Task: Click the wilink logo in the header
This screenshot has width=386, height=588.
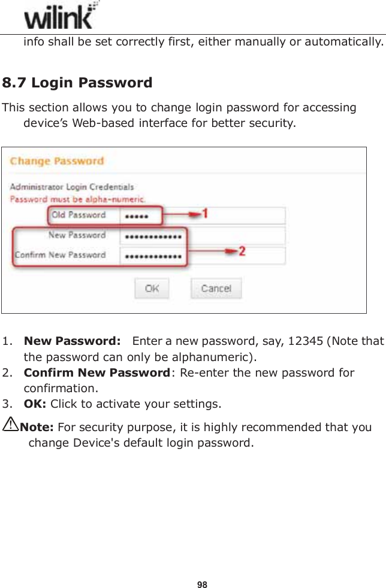Action: tap(60, 16)
